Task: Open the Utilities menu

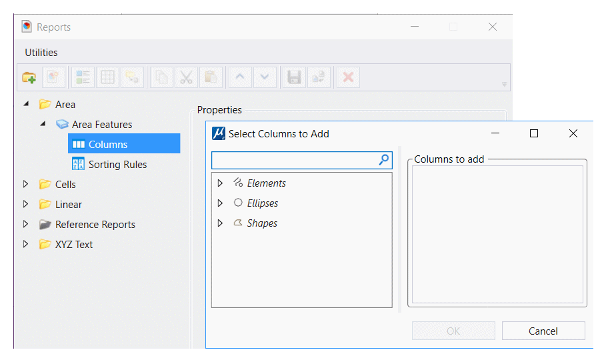Action: click(x=41, y=53)
